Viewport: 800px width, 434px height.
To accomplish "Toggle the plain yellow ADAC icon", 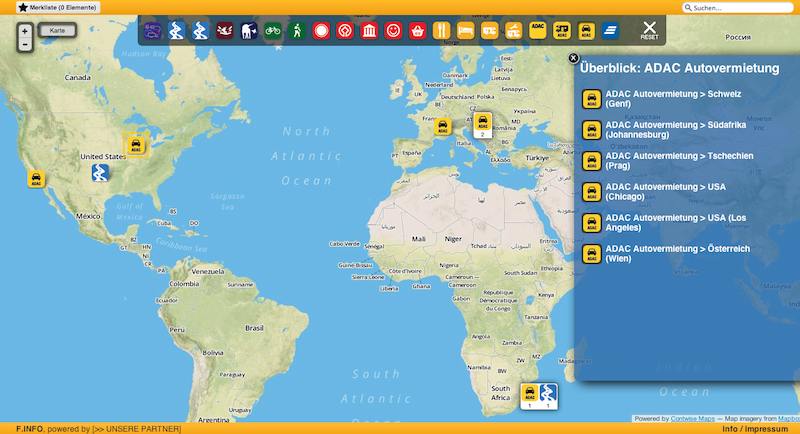I will [538, 30].
